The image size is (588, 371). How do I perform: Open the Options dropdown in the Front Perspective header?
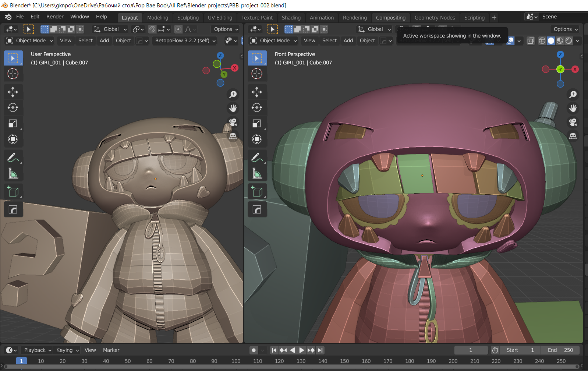[x=566, y=29]
